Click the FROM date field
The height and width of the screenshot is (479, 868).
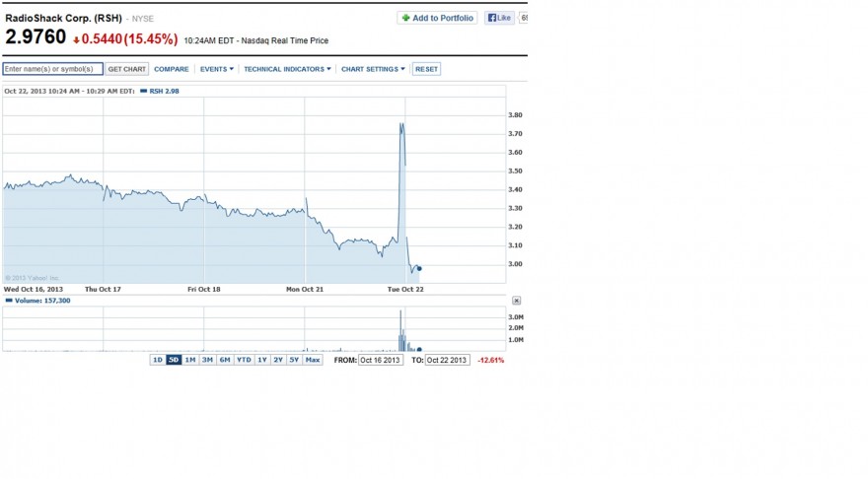coord(381,360)
